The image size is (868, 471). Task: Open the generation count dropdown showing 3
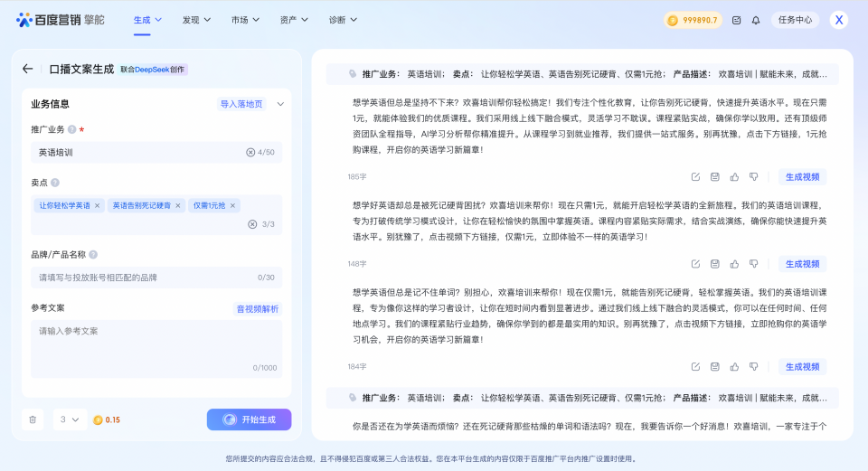coord(70,419)
